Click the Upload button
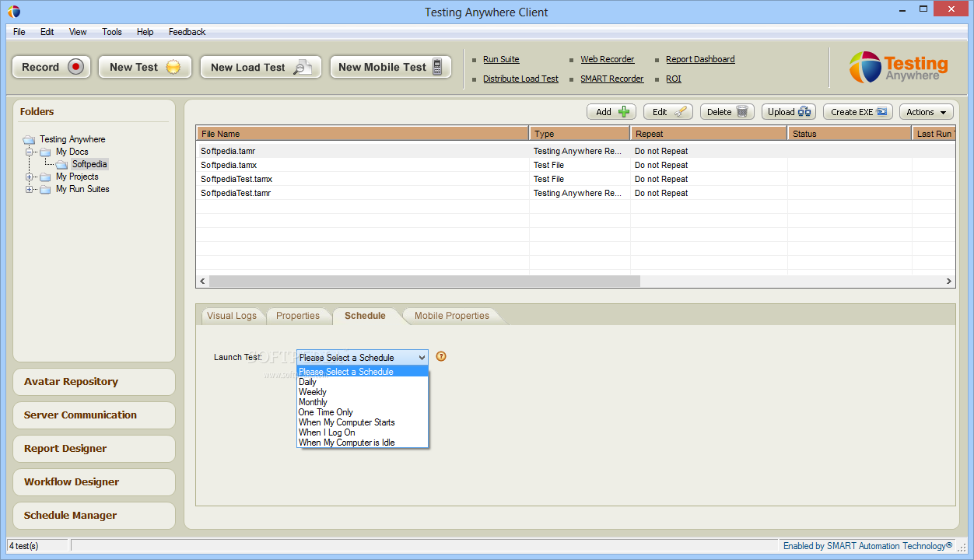Screen dimensions: 974x560 (789, 112)
